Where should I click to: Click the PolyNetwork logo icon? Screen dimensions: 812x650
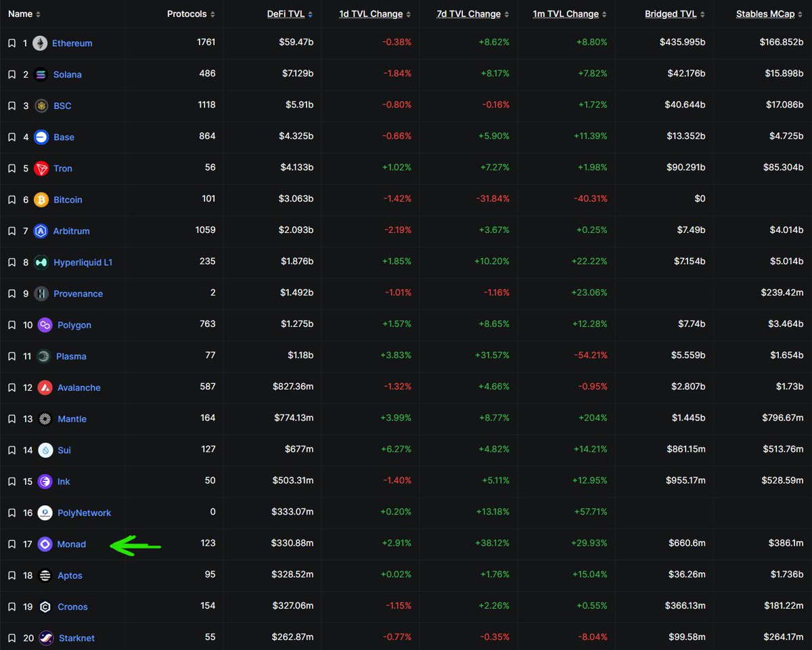click(x=45, y=513)
